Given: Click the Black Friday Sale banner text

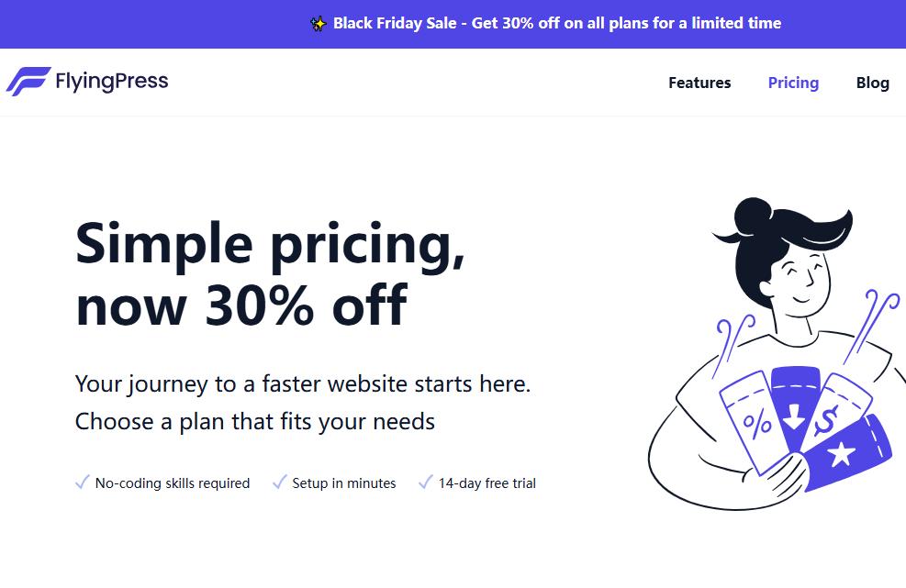Looking at the screenshot, I should coord(557,24).
